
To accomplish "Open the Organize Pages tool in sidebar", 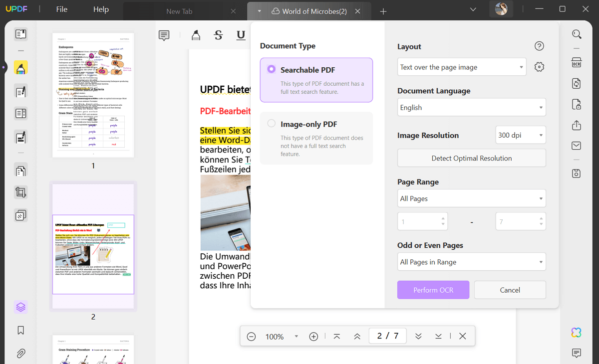I will pos(20,171).
